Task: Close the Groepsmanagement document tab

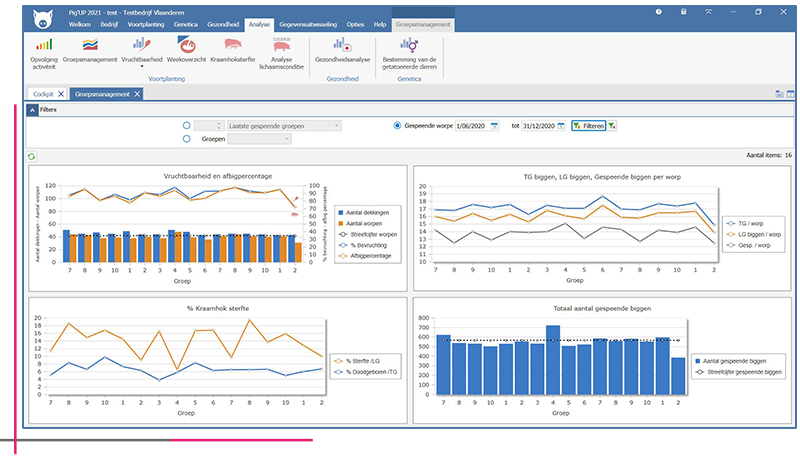Action: pos(138,93)
